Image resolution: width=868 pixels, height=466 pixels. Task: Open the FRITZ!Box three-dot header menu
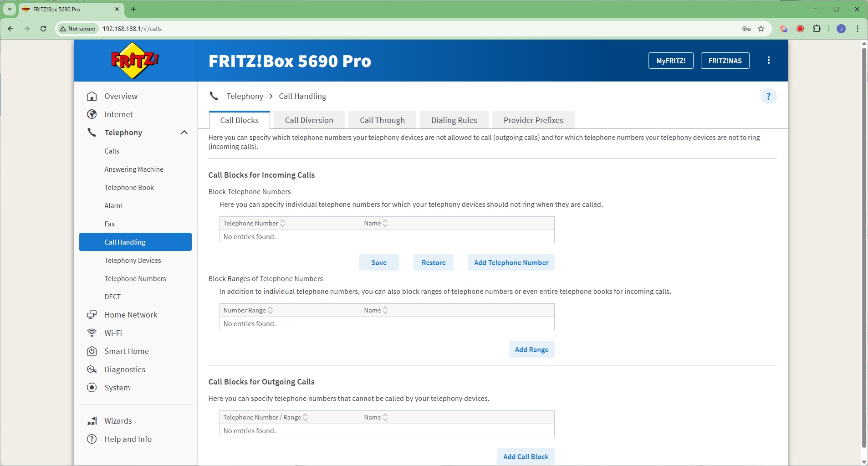pos(769,61)
